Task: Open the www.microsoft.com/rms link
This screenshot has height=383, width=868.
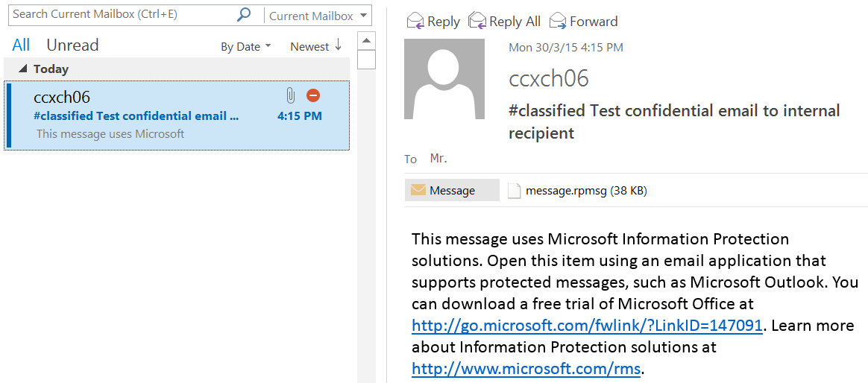Action: point(526,369)
